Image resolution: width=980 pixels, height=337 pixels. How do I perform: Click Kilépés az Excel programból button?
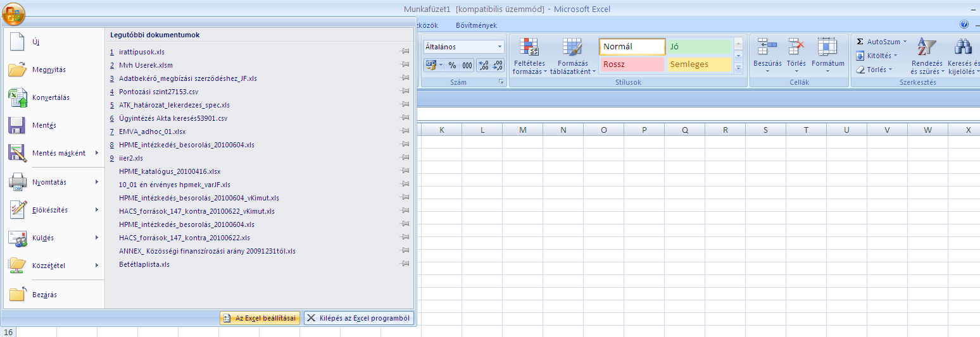click(358, 318)
